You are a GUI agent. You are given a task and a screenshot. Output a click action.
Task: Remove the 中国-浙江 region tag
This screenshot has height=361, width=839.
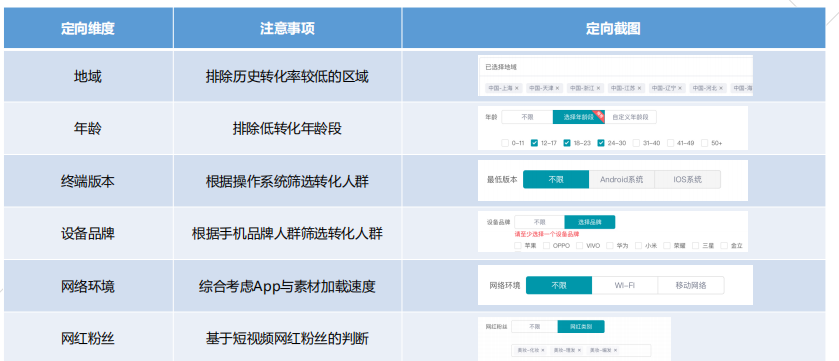tap(598, 88)
